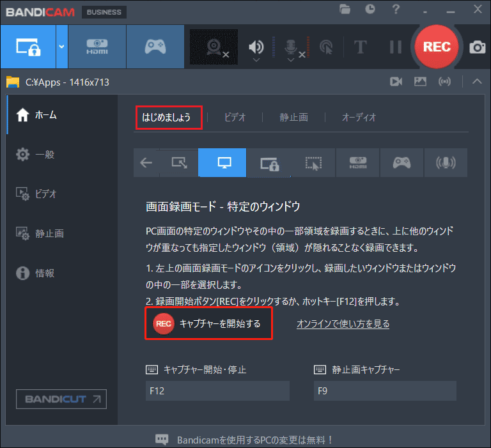The image size is (491, 448).
Task: Switch to HDMI device recording mode
Action: click(97, 47)
